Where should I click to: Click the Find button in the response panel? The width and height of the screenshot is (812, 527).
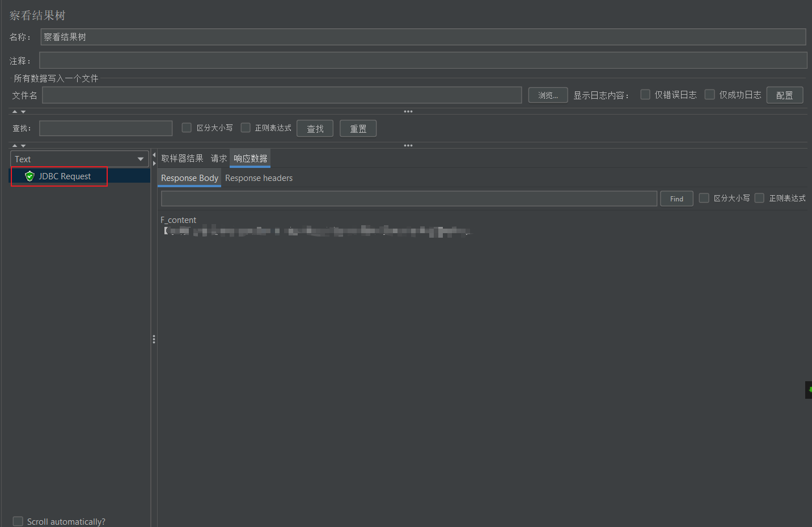676,199
